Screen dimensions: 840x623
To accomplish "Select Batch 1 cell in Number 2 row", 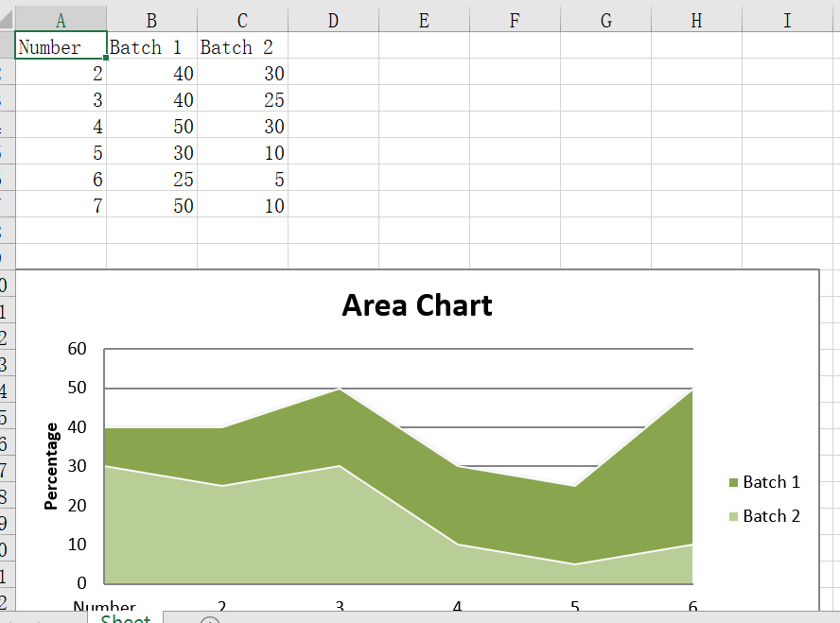I will [x=152, y=72].
